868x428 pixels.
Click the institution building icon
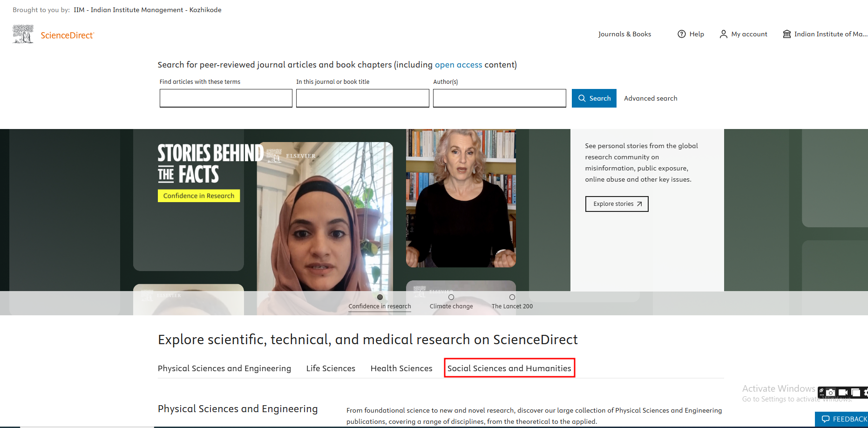[787, 34]
